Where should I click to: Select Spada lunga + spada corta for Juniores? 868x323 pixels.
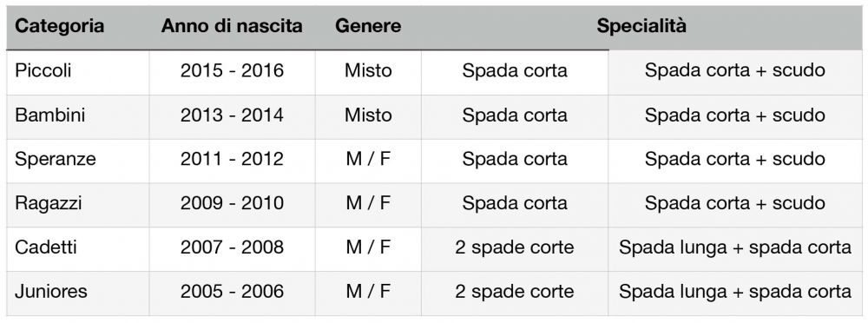pyautogui.click(x=735, y=292)
